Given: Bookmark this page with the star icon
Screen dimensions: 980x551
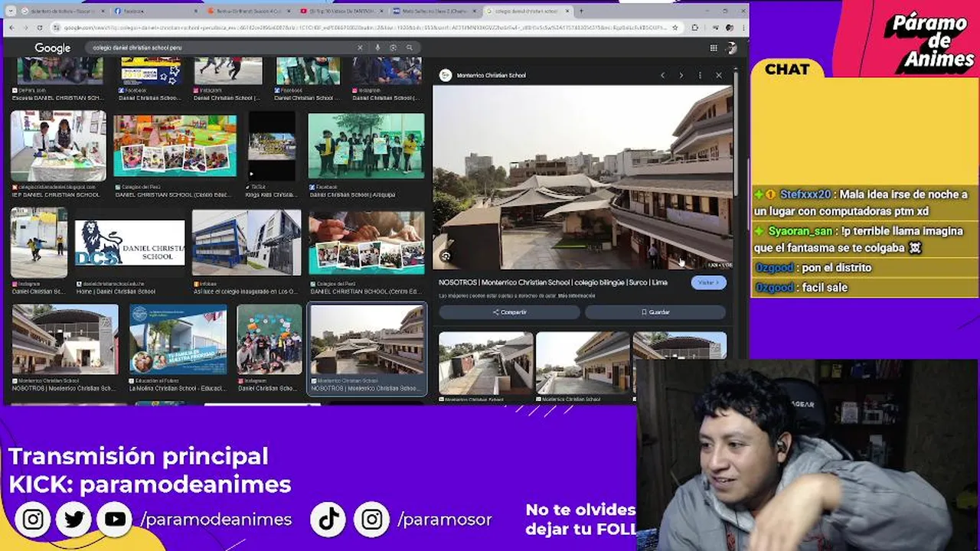Looking at the screenshot, I should pyautogui.click(x=675, y=28).
